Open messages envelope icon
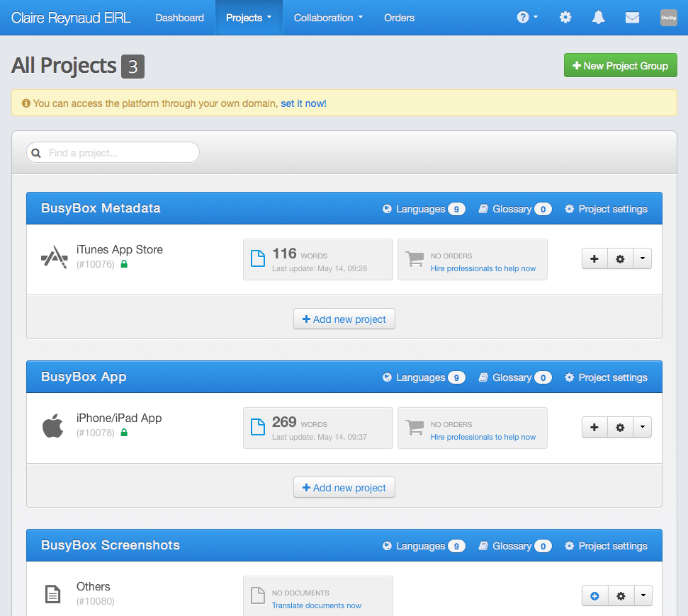The image size is (688, 616). 632,18
